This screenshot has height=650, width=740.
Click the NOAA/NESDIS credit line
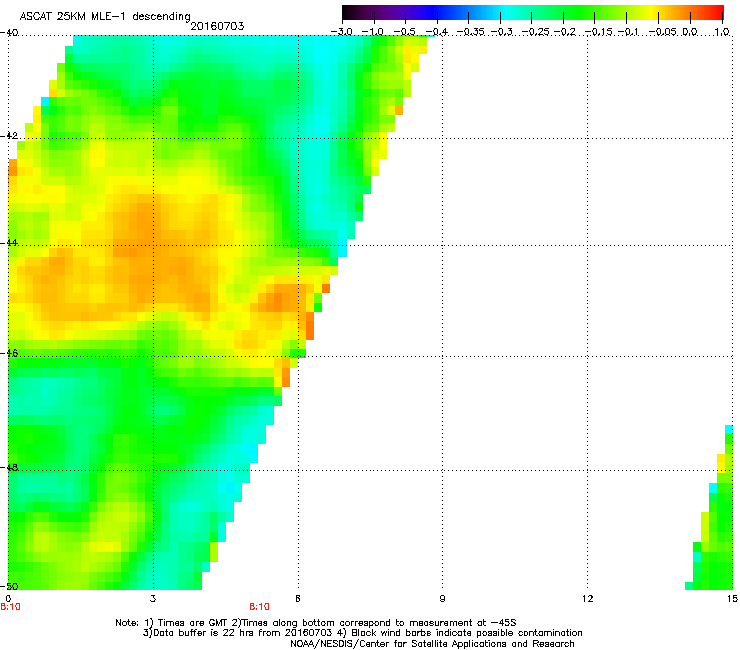[x=432, y=643]
